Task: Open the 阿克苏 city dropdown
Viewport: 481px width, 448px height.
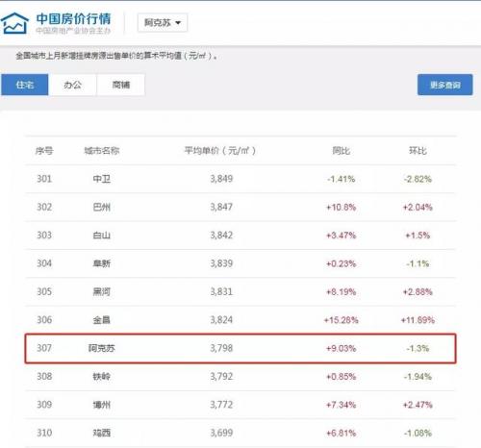Action: (163, 23)
